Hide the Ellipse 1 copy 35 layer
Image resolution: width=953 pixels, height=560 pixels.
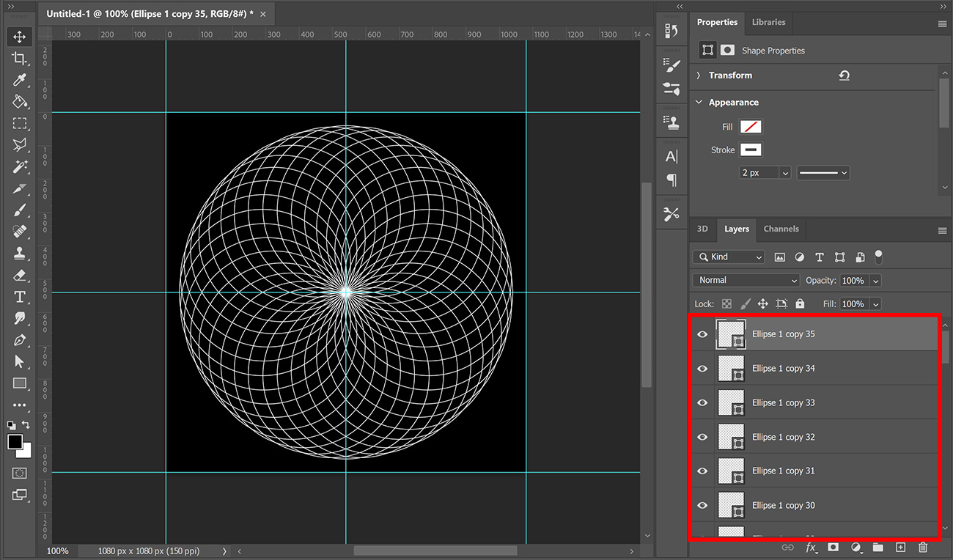(702, 334)
